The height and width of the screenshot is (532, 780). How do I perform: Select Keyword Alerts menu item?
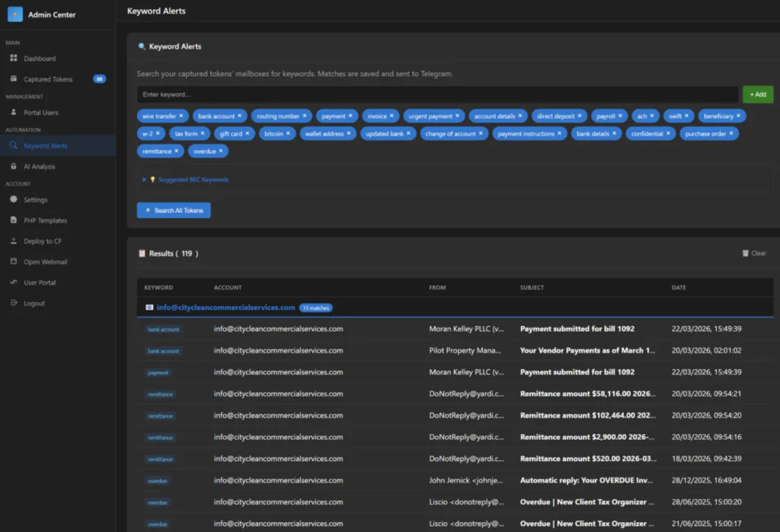pos(45,145)
